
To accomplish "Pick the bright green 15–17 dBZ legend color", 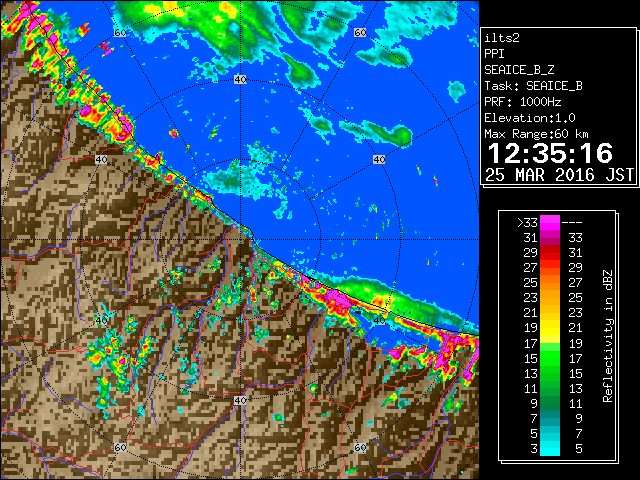I will coord(550,358).
